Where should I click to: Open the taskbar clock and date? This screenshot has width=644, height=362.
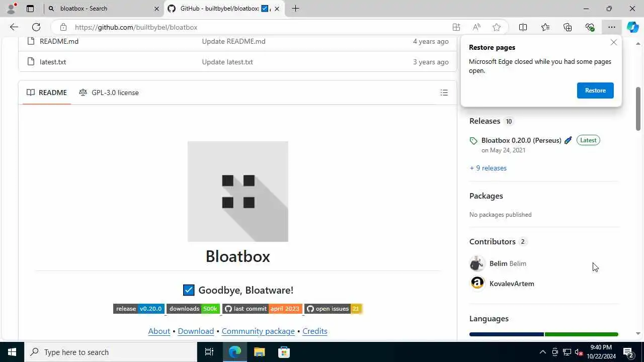click(601, 352)
